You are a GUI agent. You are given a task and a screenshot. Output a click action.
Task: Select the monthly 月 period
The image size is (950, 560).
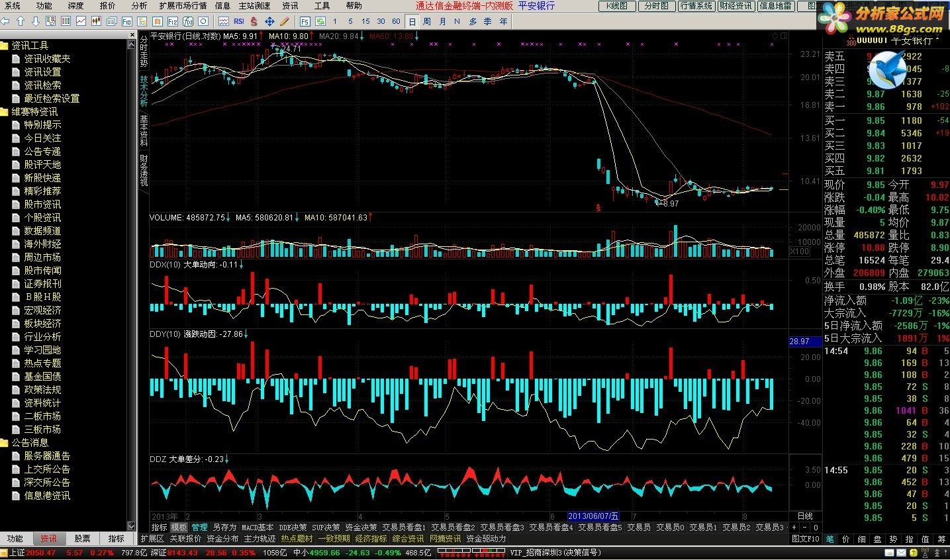click(x=442, y=21)
